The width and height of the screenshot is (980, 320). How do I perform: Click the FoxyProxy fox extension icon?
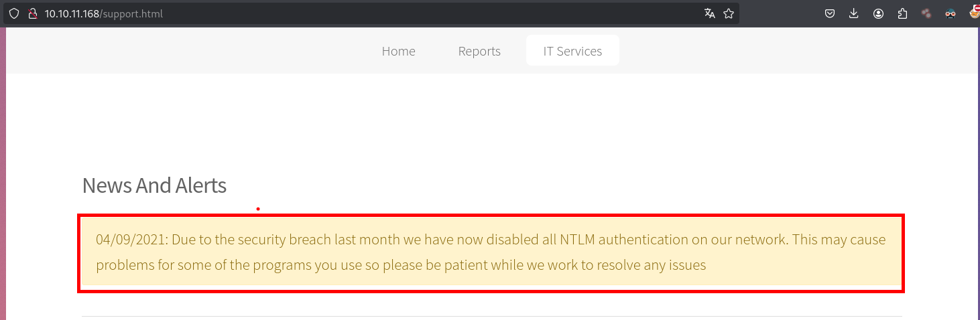(x=974, y=13)
